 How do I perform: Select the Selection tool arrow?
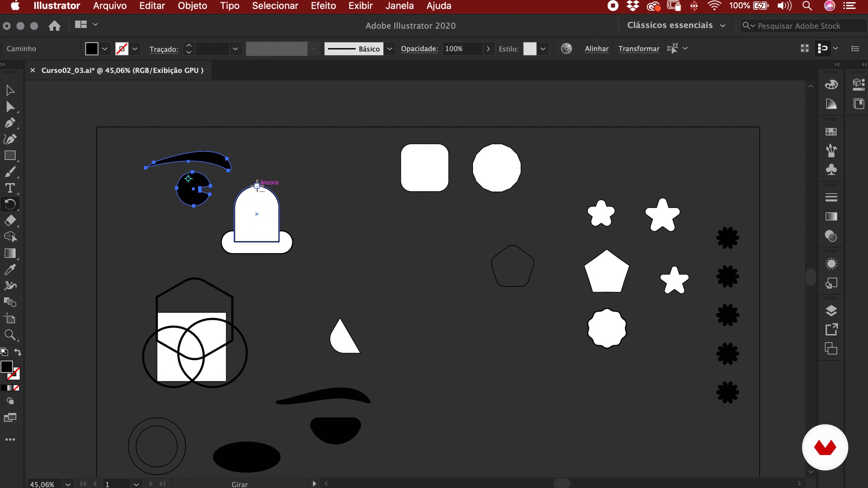pos(10,90)
